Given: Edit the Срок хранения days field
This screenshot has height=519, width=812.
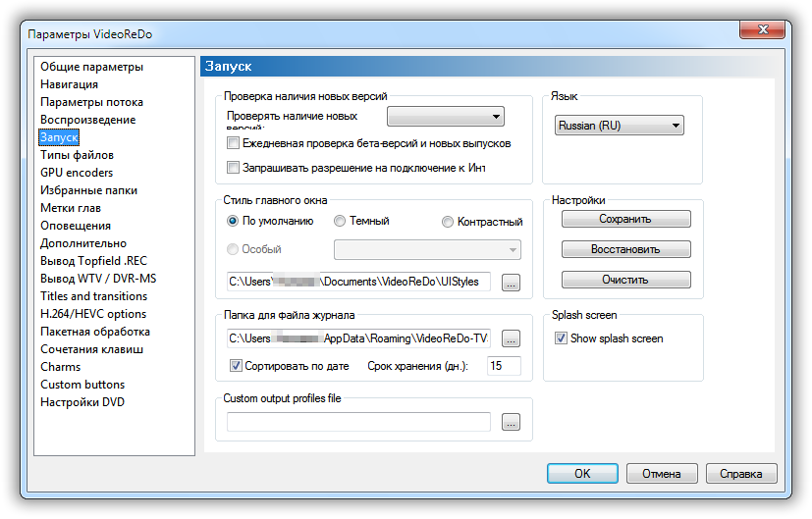Looking at the screenshot, I should pyautogui.click(x=504, y=366).
